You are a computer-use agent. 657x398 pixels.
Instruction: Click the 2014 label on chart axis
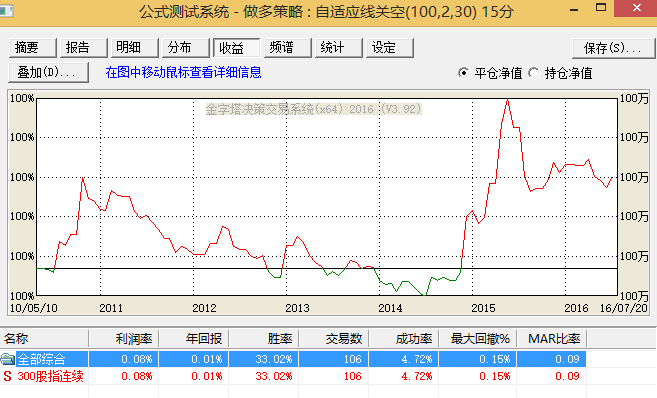pyautogui.click(x=390, y=308)
